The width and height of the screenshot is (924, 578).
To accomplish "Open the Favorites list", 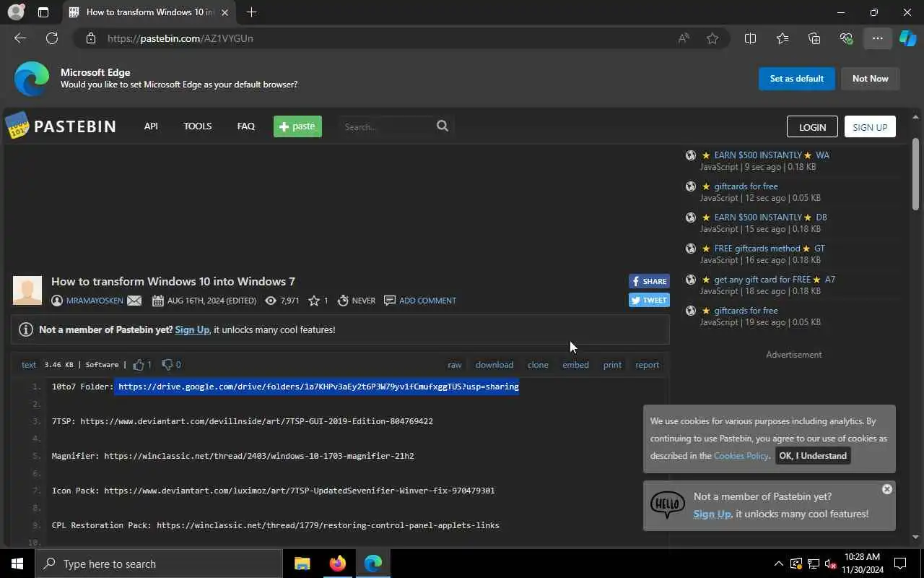I will point(783,38).
